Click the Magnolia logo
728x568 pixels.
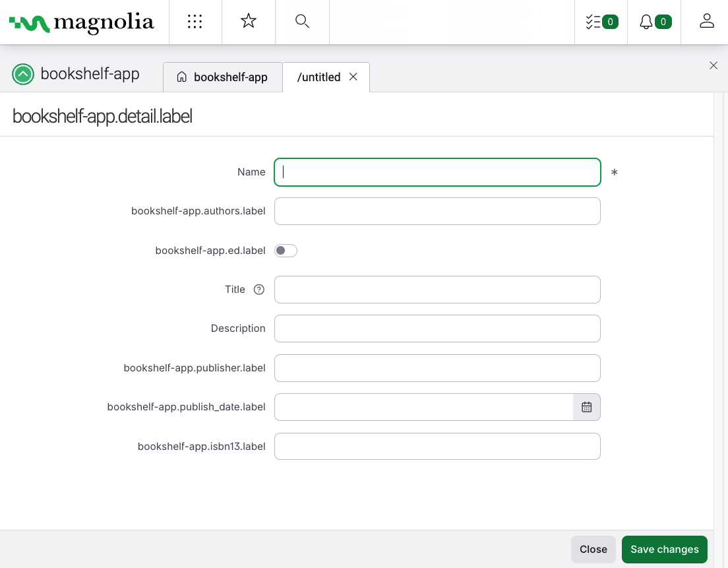[82, 22]
